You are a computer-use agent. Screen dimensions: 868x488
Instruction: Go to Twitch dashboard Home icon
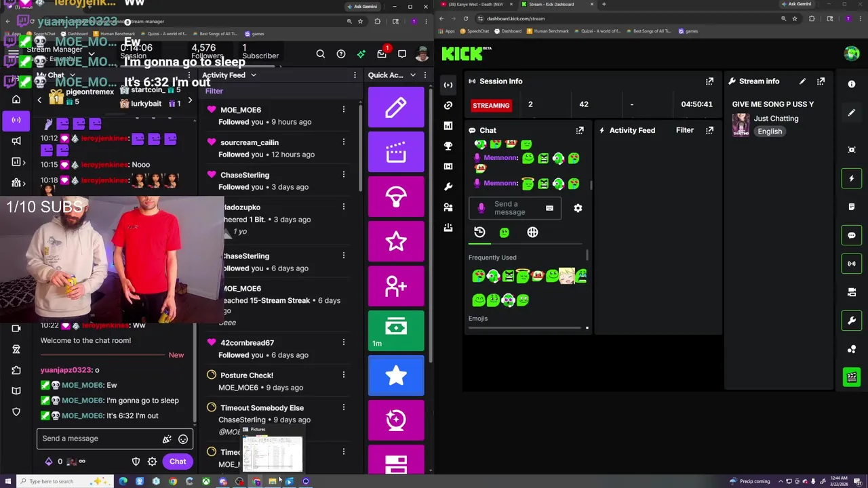pos(16,100)
